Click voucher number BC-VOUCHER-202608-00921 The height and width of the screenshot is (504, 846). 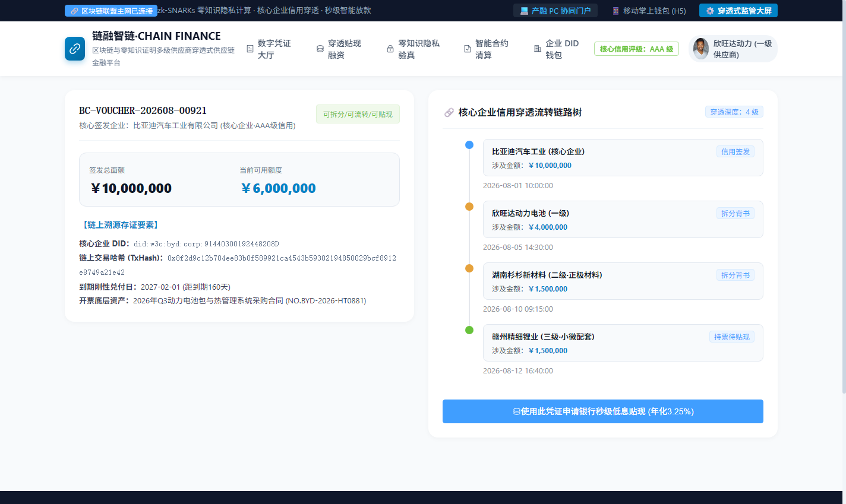143,110
